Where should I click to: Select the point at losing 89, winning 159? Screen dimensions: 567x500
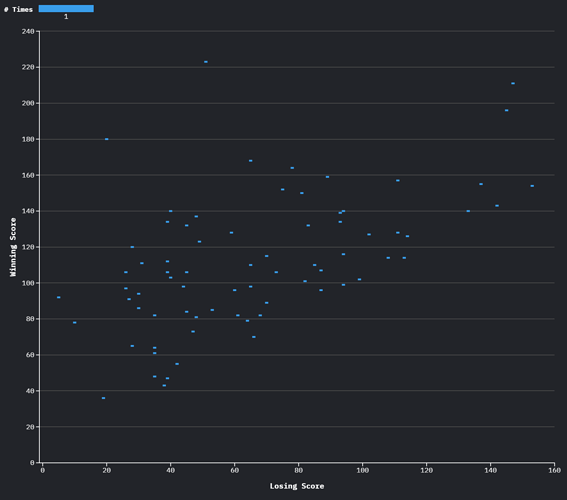point(327,177)
